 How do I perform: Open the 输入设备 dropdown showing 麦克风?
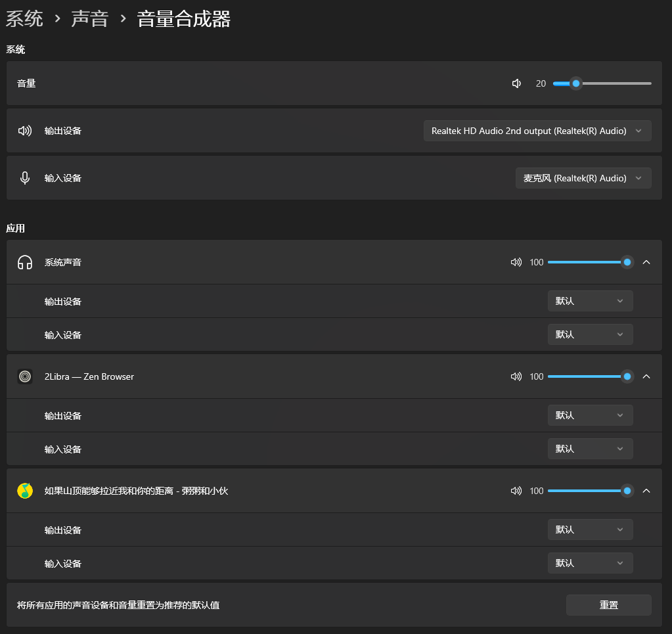(583, 177)
